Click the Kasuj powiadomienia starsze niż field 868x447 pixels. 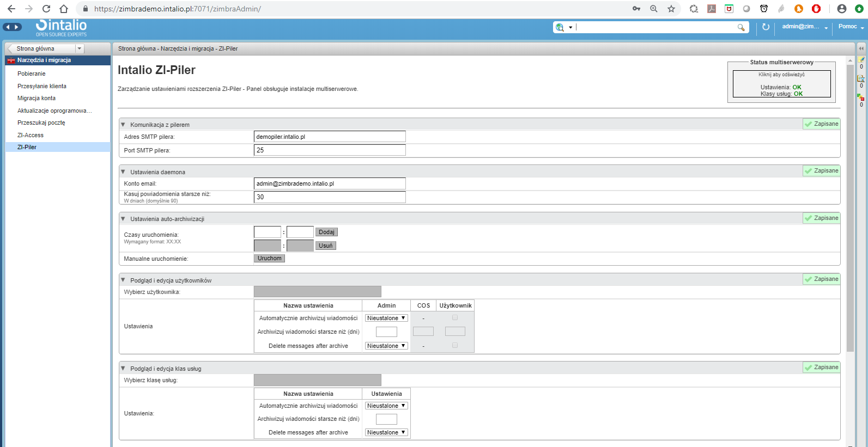tap(330, 197)
